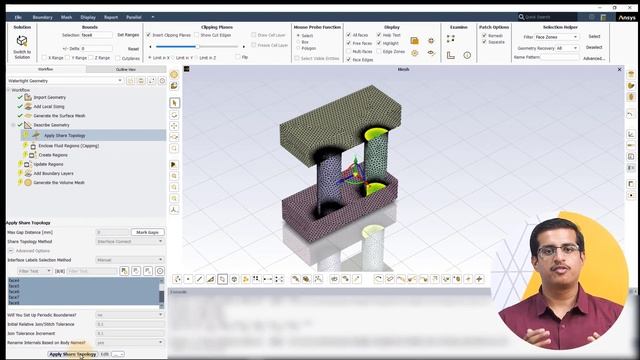Toggle All Faces display checkbox
Screen dimensions: 640x360
tap(349, 35)
